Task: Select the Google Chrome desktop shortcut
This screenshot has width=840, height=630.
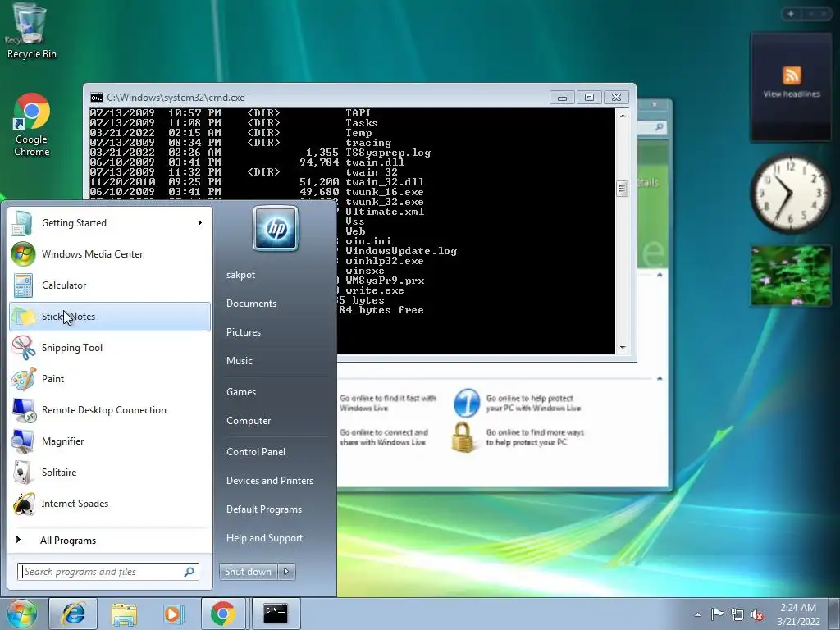Action: (31, 125)
